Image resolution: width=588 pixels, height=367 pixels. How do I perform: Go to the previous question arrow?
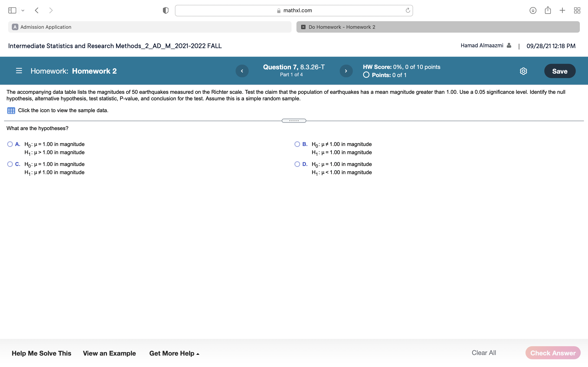[x=242, y=71]
